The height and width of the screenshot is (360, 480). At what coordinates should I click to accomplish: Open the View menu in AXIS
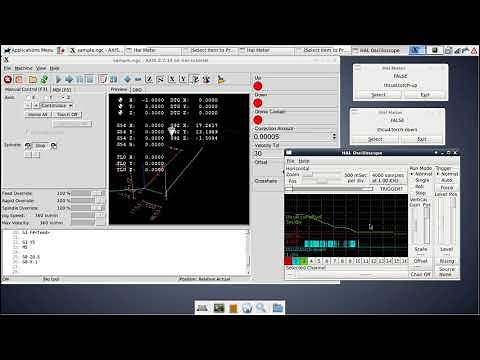[41, 68]
